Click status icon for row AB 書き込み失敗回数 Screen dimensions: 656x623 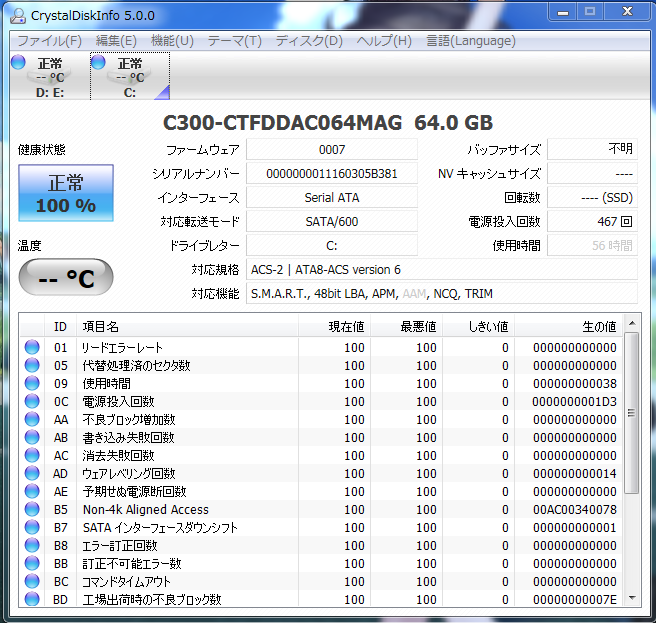(x=32, y=437)
